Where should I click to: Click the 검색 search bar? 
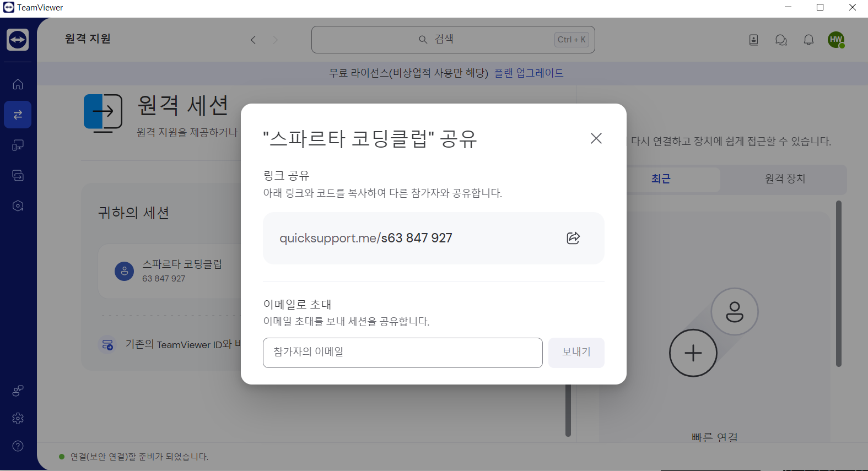[453, 40]
